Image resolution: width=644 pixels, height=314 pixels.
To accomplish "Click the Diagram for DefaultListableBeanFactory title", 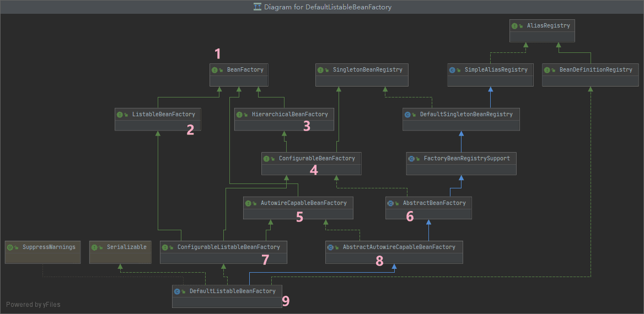I will pos(328,7).
